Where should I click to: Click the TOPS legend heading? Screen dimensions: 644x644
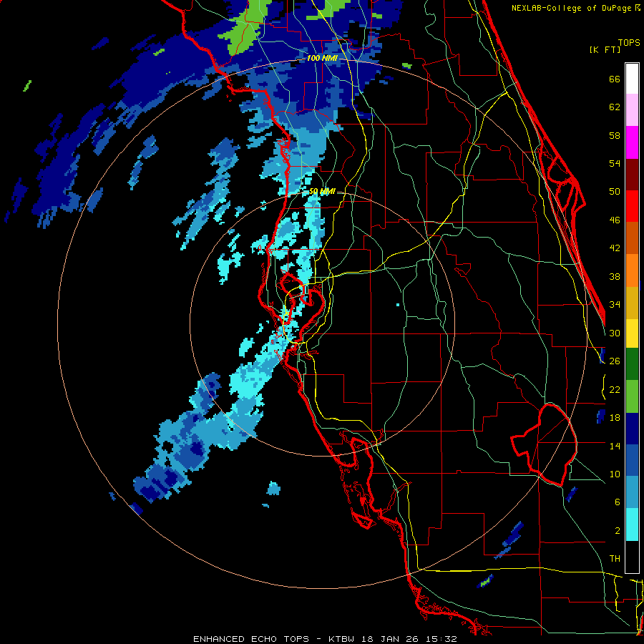[629, 43]
